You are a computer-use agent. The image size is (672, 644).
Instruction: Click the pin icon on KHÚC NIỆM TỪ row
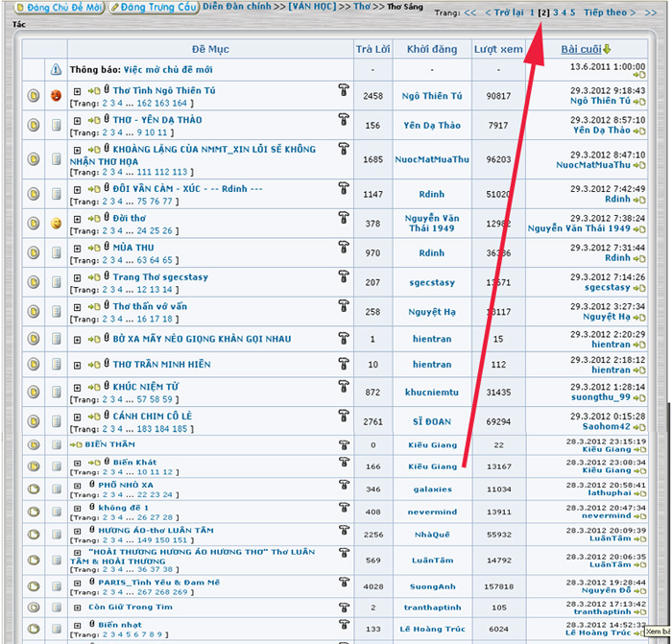tap(344, 387)
